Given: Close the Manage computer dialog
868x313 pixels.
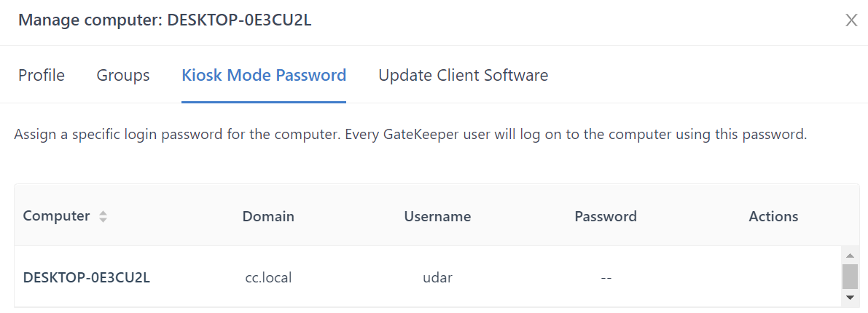Looking at the screenshot, I should point(851,20).
